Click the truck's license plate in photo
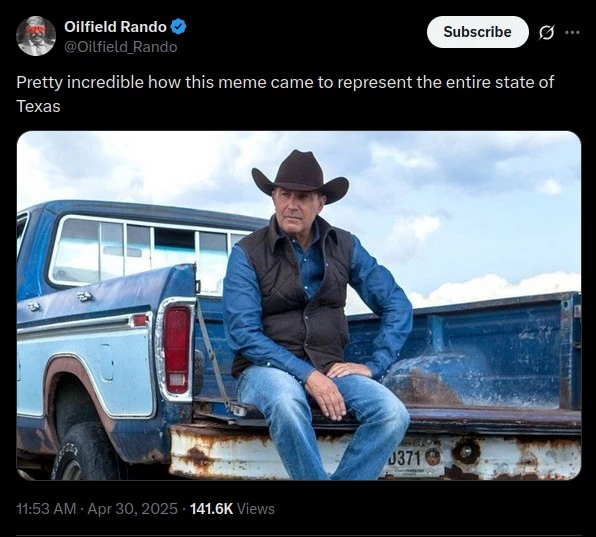The height and width of the screenshot is (537, 596). tap(413, 459)
